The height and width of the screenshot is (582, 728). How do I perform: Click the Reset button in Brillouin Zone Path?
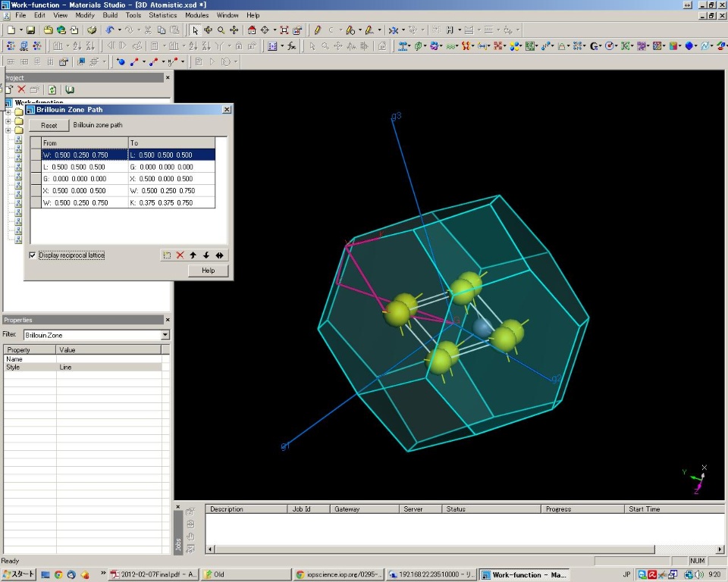point(49,125)
